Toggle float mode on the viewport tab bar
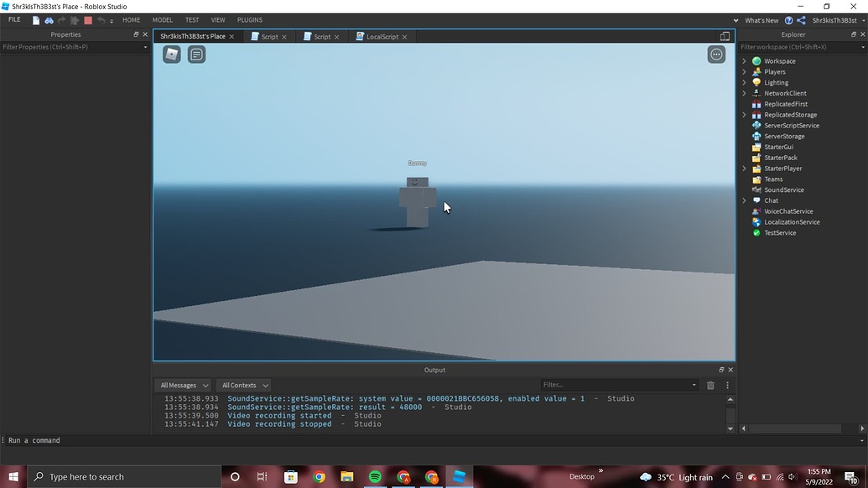The height and width of the screenshot is (488, 868). click(x=725, y=36)
